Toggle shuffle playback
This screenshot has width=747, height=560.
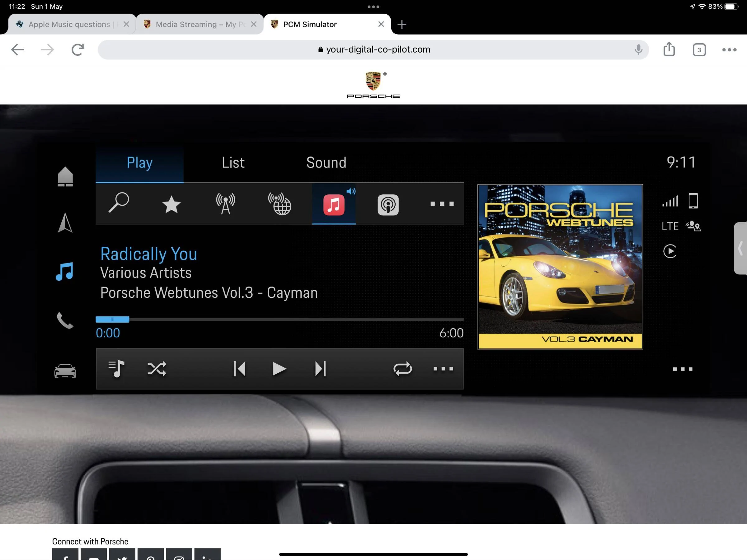click(x=157, y=369)
